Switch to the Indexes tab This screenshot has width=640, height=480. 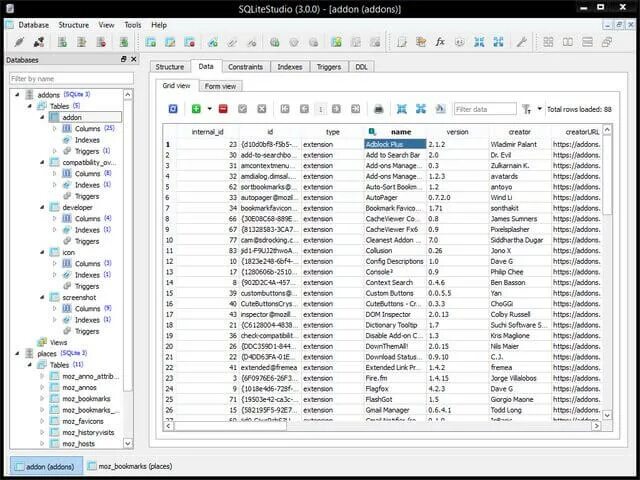290,67
